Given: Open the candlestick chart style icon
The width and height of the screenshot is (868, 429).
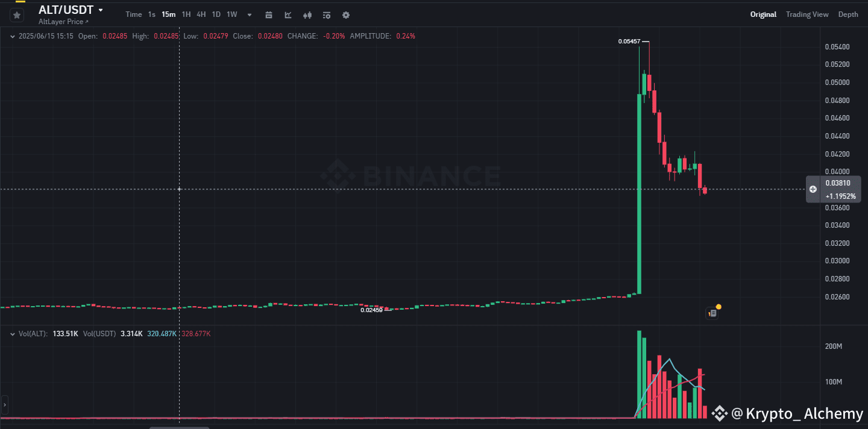Looking at the screenshot, I should (307, 15).
